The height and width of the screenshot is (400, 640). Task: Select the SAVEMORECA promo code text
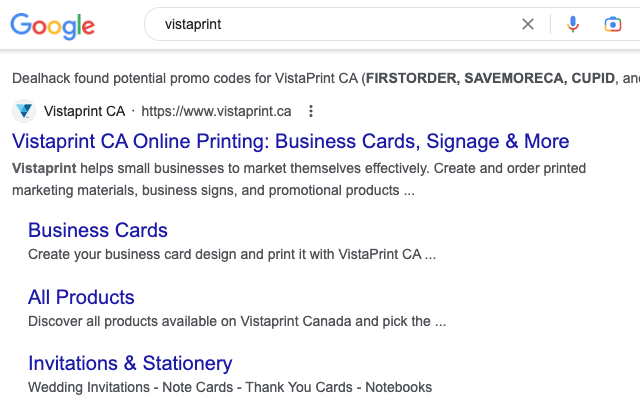coord(514,78)
